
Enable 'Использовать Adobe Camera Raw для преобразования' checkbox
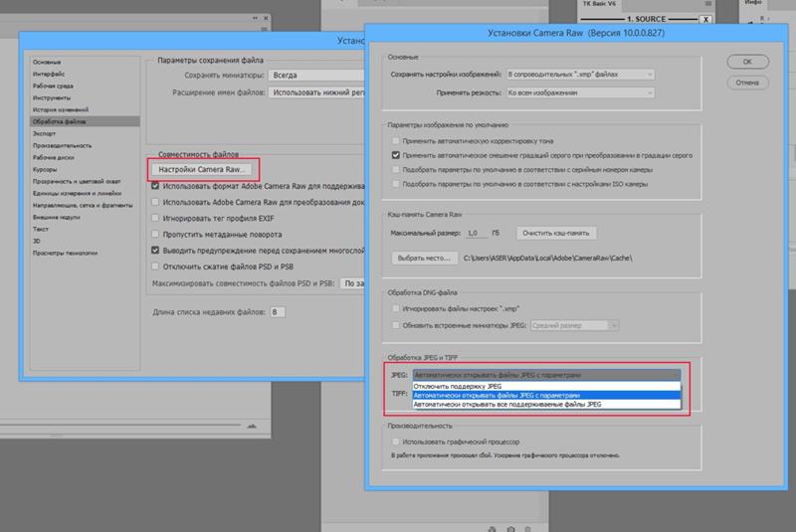155,202
